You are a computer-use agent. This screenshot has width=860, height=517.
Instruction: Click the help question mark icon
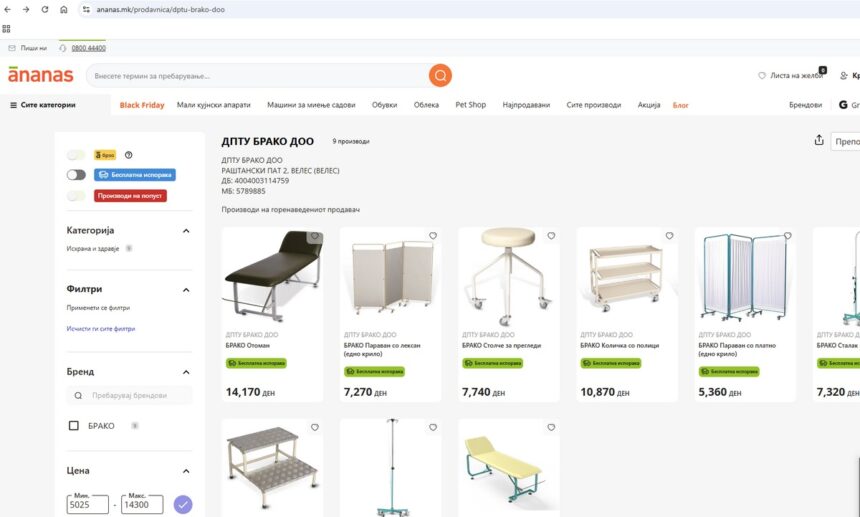[x=129, y=155]
